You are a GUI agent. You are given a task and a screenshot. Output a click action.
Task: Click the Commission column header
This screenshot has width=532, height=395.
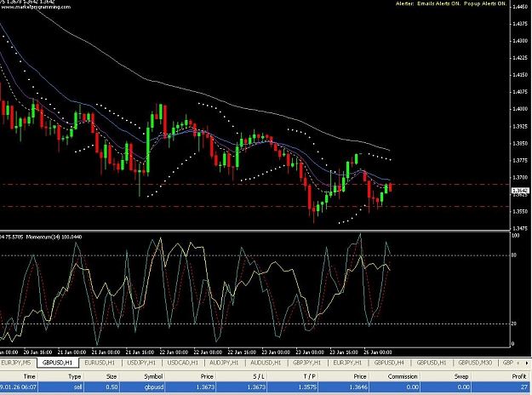(395, 376)
